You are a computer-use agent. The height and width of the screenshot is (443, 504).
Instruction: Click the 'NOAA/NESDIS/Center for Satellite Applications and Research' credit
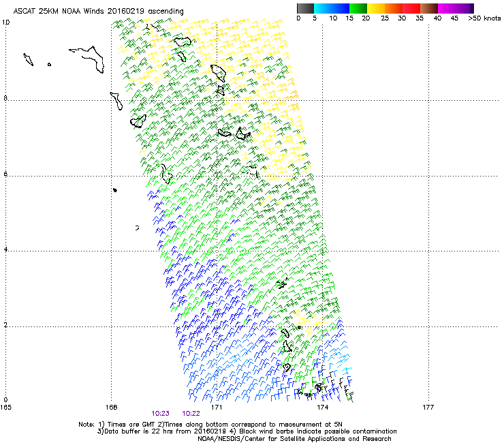tap(294, 439)
